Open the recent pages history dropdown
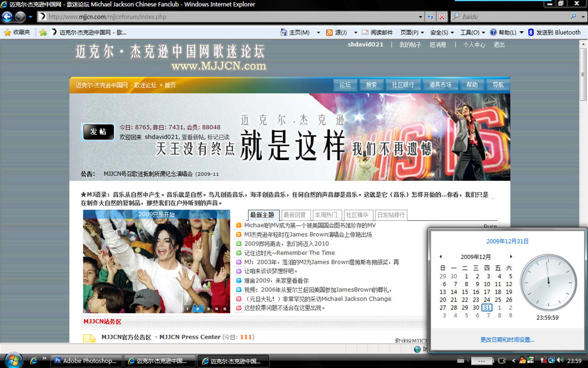This screenshot has width=588, height=368. point(31,16)
